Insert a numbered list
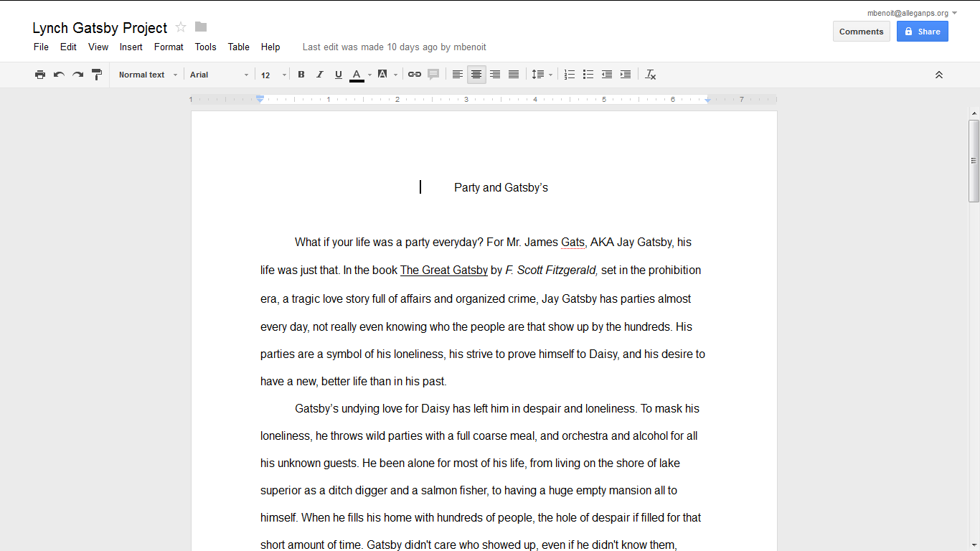The width and height of the screenshot is (980, 551). tap(570, 75)
